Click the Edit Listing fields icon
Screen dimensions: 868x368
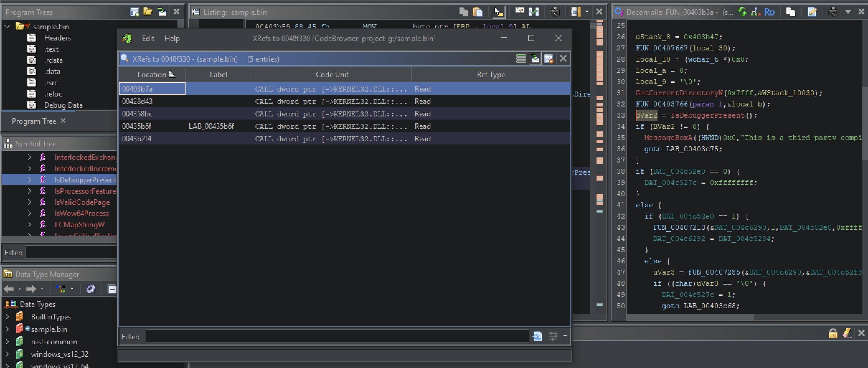point(576,12)
